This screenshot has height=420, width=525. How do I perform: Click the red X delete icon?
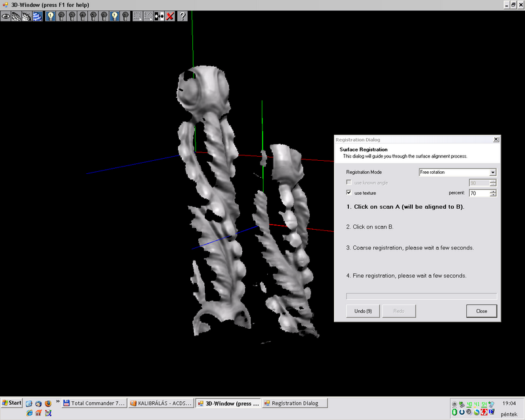[170, 16]
